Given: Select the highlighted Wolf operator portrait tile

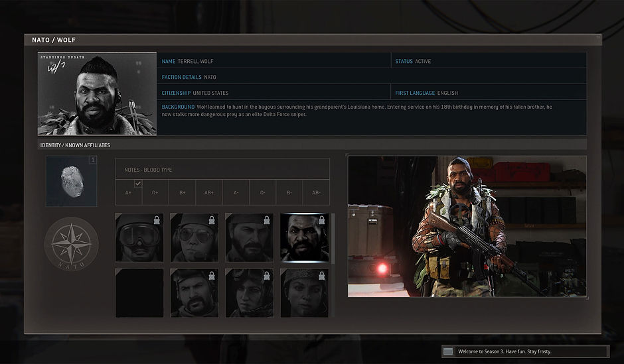Looking at the screenshot, I should point(305,237).
